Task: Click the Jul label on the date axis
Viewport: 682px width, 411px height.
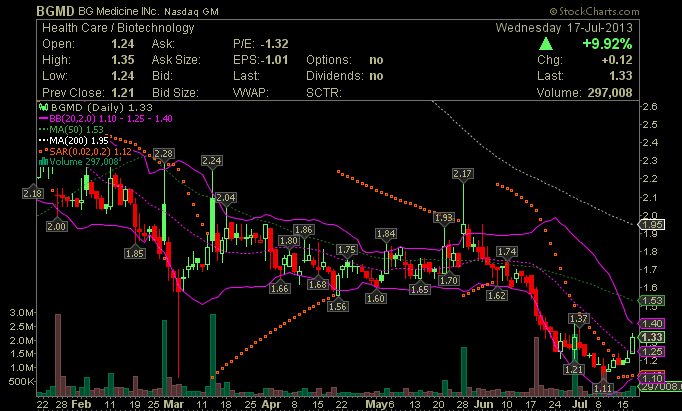Action: click(x=579, y=404)
